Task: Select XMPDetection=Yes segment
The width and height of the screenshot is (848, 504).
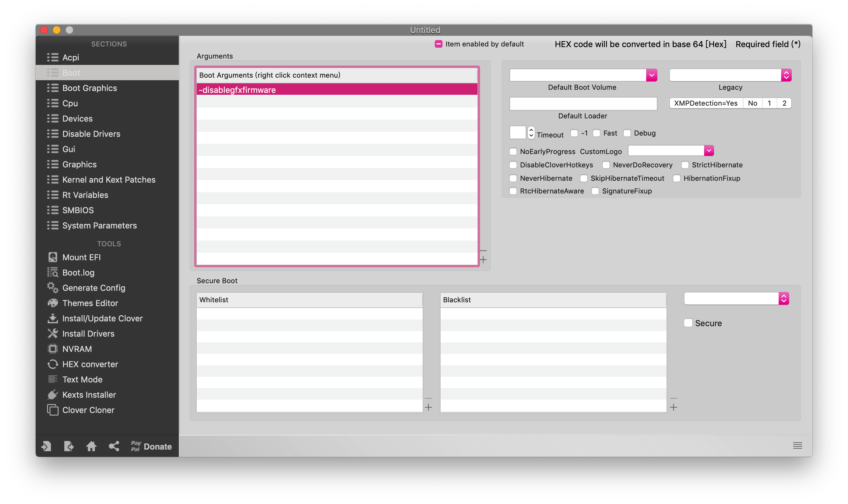Action: pos(706,103)
